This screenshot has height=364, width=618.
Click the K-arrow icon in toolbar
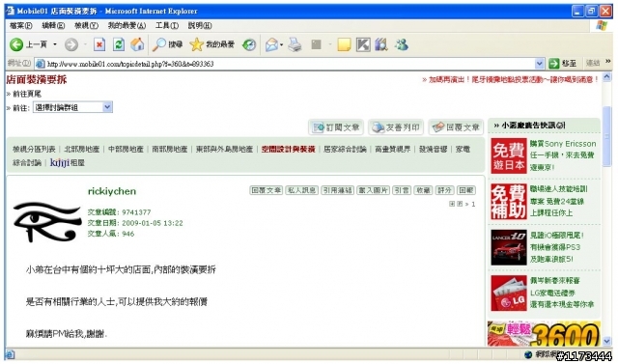pyautogui.click(x=363, y=44)
